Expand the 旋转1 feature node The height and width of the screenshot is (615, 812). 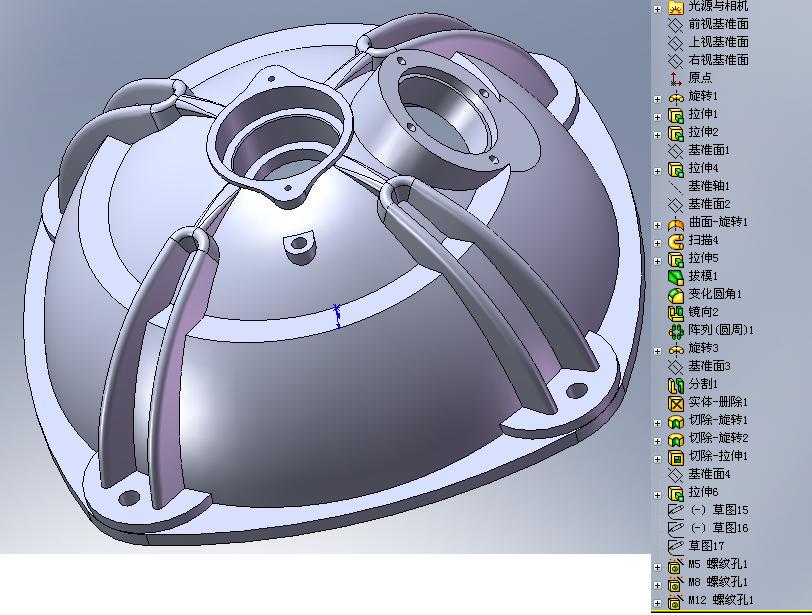[658, 99]
